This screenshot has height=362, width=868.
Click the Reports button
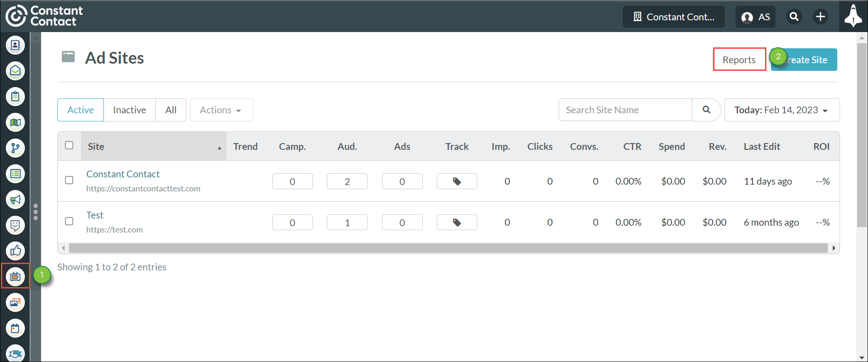pos(739,60)
